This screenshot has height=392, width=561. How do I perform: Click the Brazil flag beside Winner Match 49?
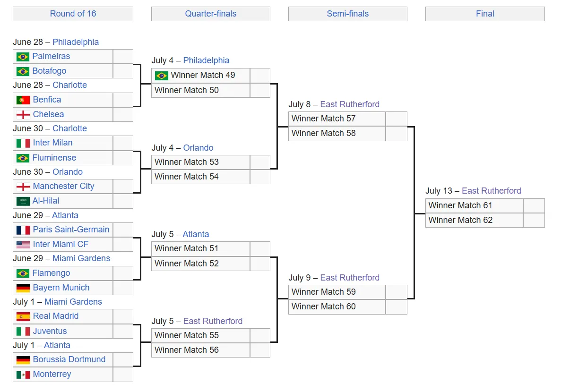point(161,76)
